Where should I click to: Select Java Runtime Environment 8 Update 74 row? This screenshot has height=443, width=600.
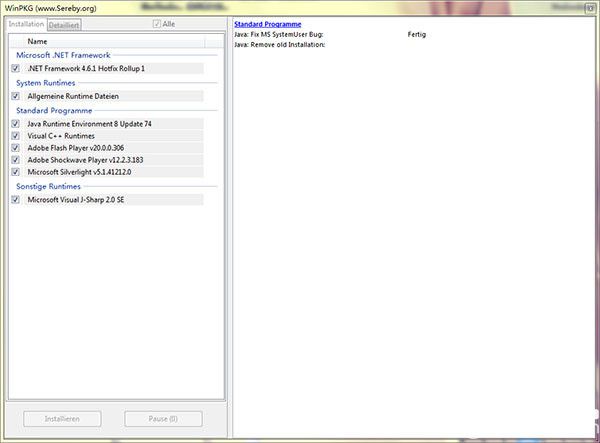coord(113,124)
